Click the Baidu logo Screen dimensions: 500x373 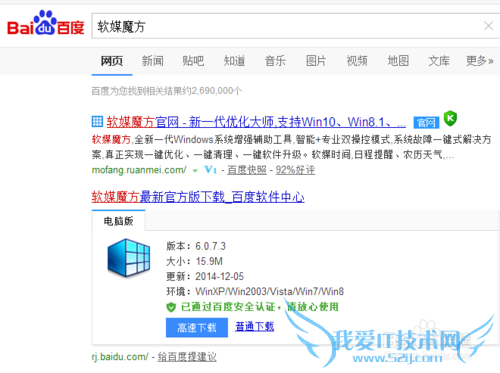coord(46,23)
